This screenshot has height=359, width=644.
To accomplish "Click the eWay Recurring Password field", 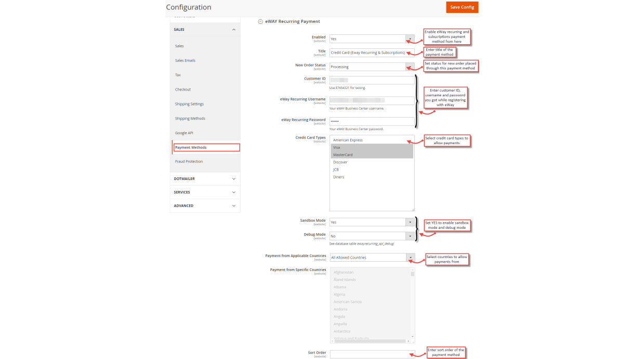I will pyautogui.click(x=372, y=121).
